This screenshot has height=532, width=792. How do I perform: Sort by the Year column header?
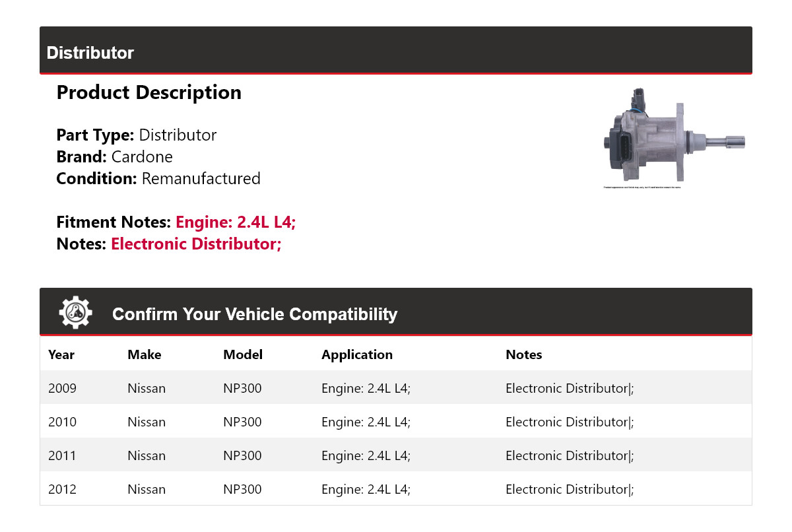(x=61, y=354)
